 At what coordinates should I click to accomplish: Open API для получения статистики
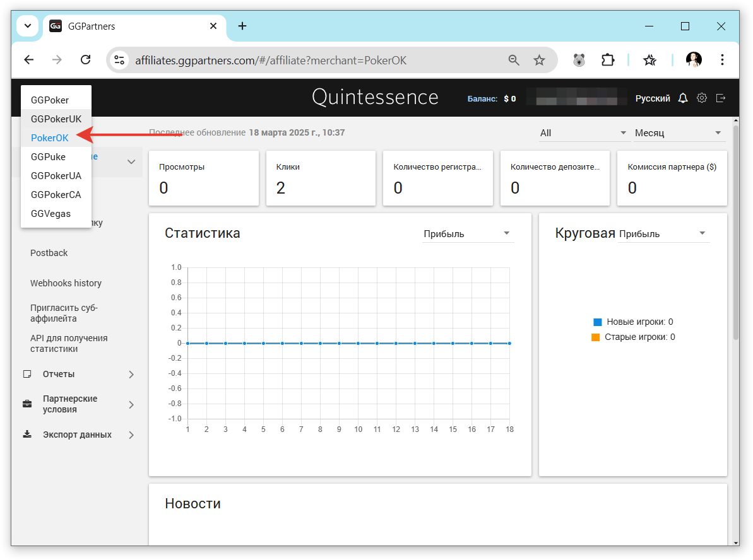(x=69, y=343)
